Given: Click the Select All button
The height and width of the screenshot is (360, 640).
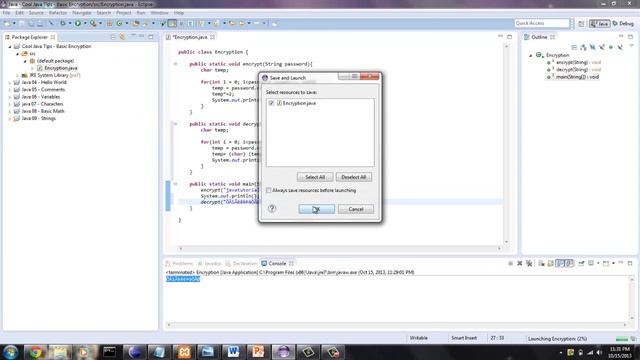Looking at the screenshot, I should click(x=315, y=177).
